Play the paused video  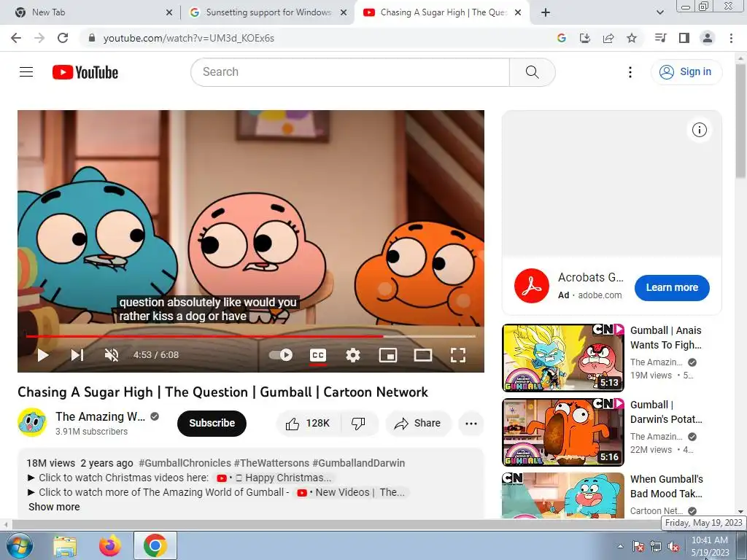(x=43, y=355)
